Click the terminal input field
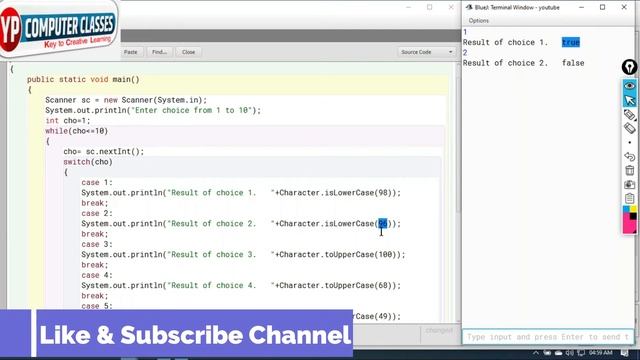640x360 pixels. 547,337
